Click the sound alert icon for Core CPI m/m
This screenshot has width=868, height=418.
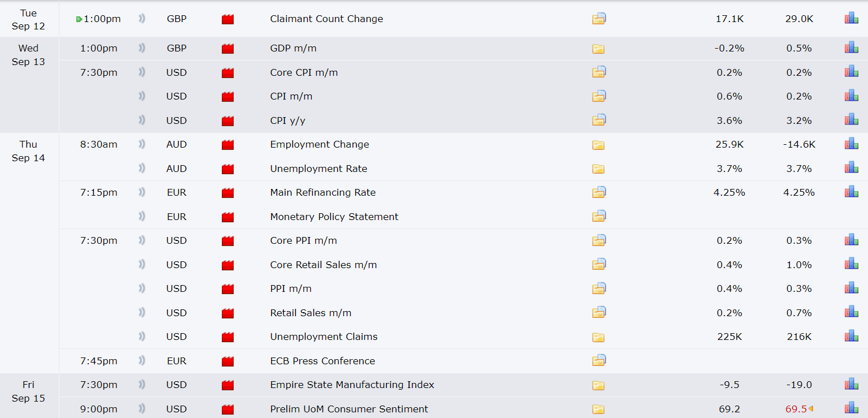[141, 72]
